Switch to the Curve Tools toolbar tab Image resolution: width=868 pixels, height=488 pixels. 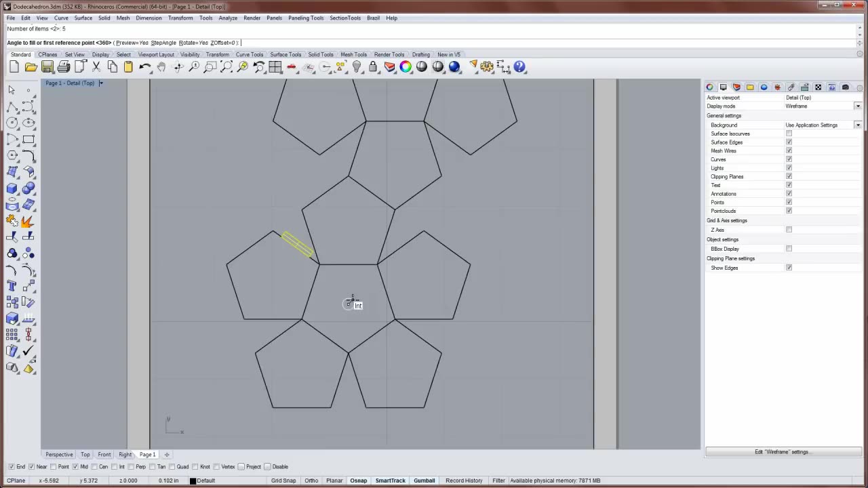[x=250, y=54]
